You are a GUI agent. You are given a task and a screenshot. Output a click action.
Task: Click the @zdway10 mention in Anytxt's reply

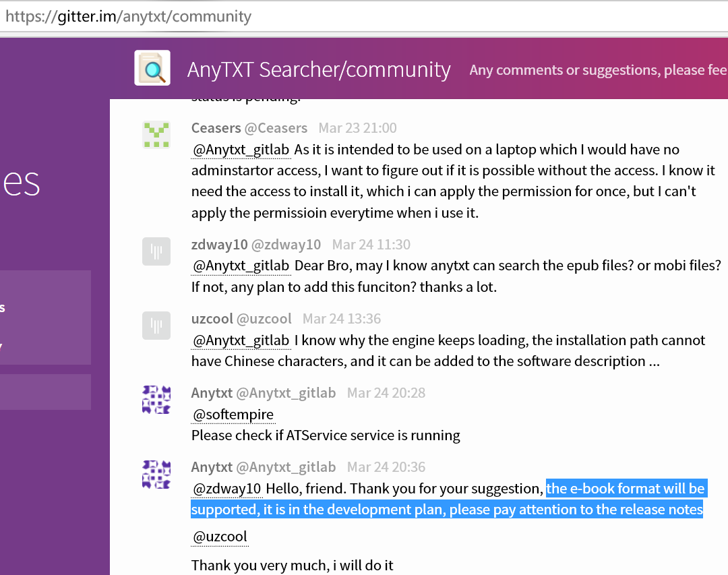[x=226, y=489]
